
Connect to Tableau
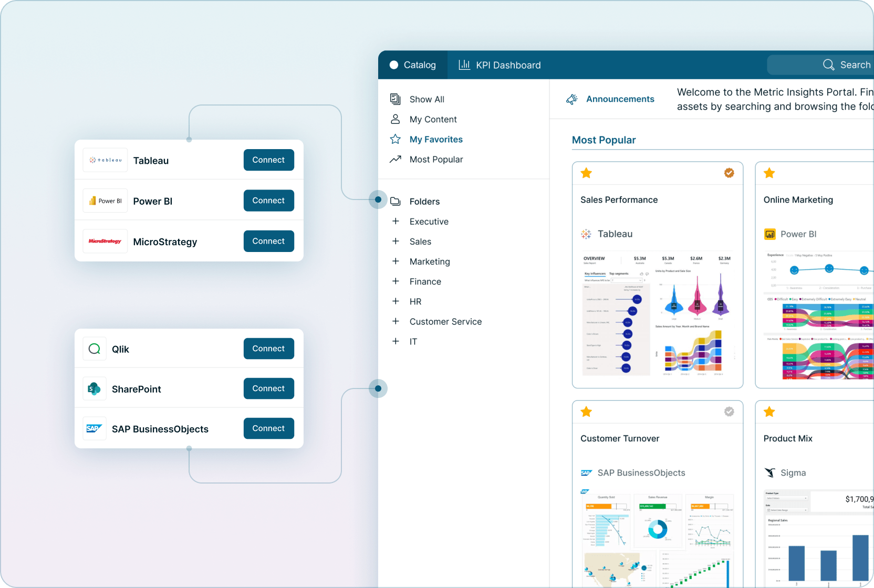(269, 160)
